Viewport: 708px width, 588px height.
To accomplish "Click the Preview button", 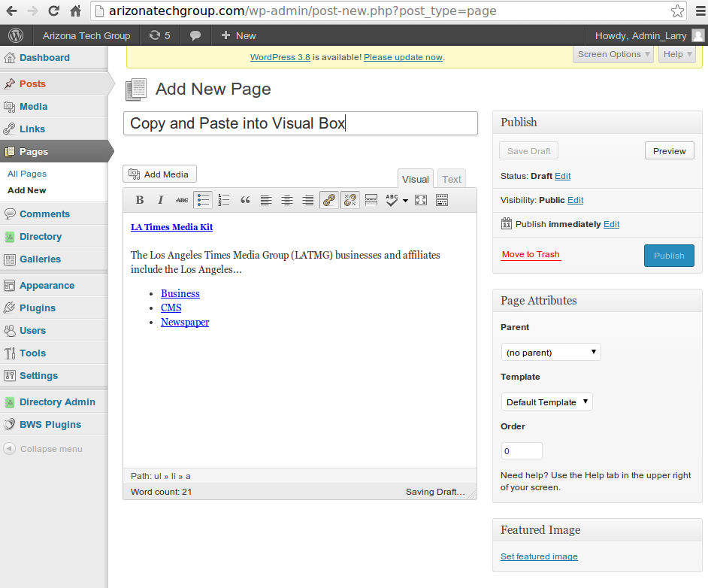I will pos(669,151).
